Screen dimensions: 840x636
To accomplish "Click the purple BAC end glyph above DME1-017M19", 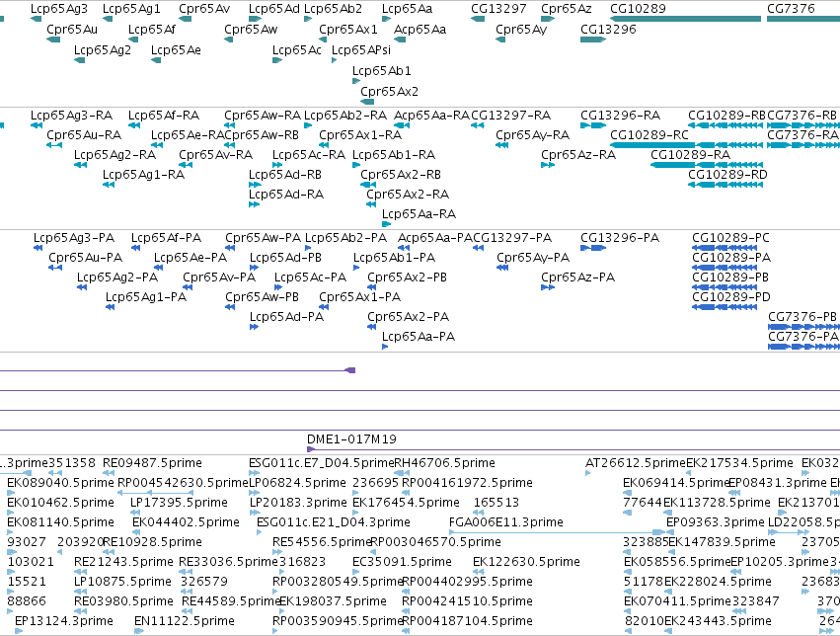I will coord(350,370).
